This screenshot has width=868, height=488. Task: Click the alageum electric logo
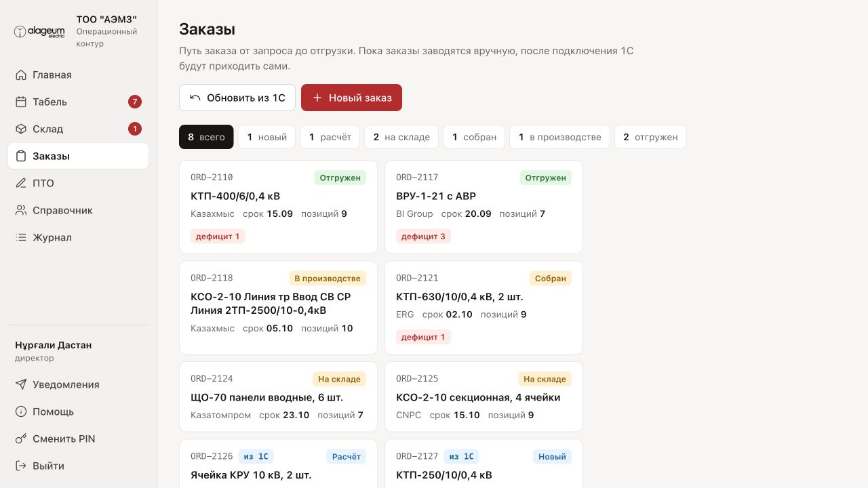point(40,32)
